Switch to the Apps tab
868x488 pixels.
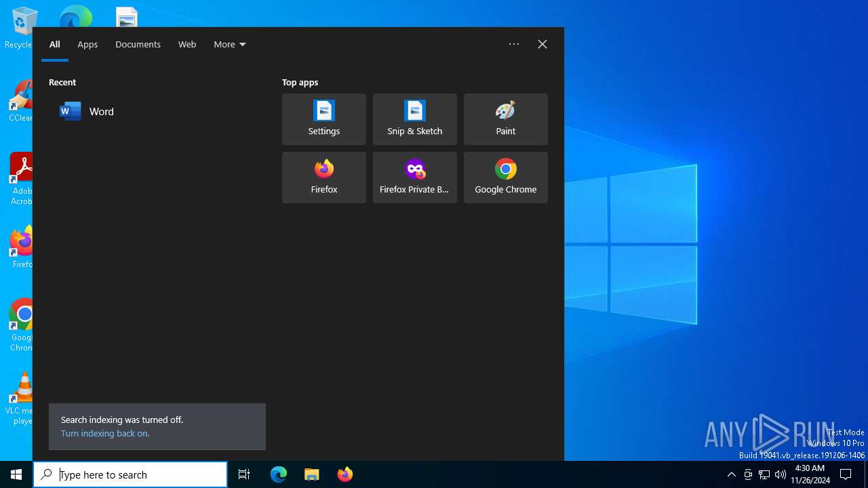87,45
